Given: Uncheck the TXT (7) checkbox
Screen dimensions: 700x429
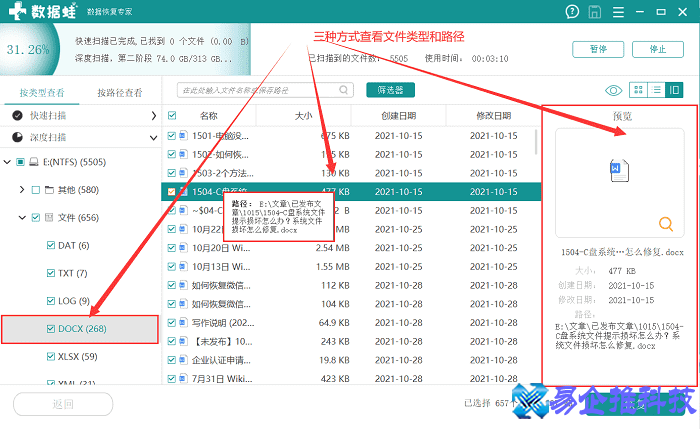Looking at the screenshot, I should 51,273.
